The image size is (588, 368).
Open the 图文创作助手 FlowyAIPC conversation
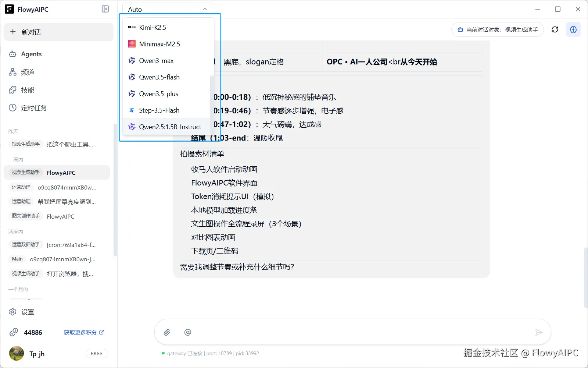57,216
